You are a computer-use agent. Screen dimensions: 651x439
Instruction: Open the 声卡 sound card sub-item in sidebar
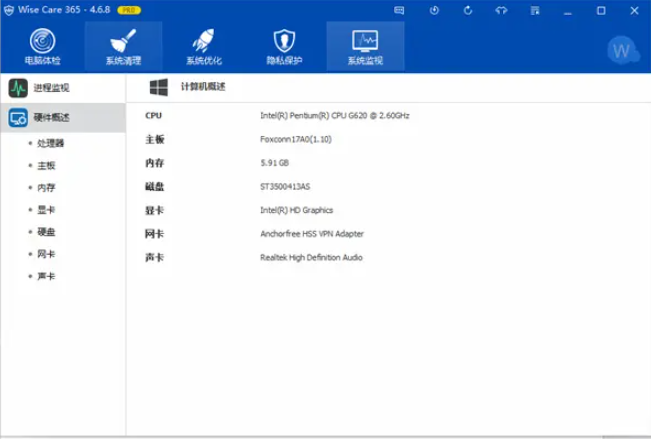pyautogui.click(x=46, y=276)
